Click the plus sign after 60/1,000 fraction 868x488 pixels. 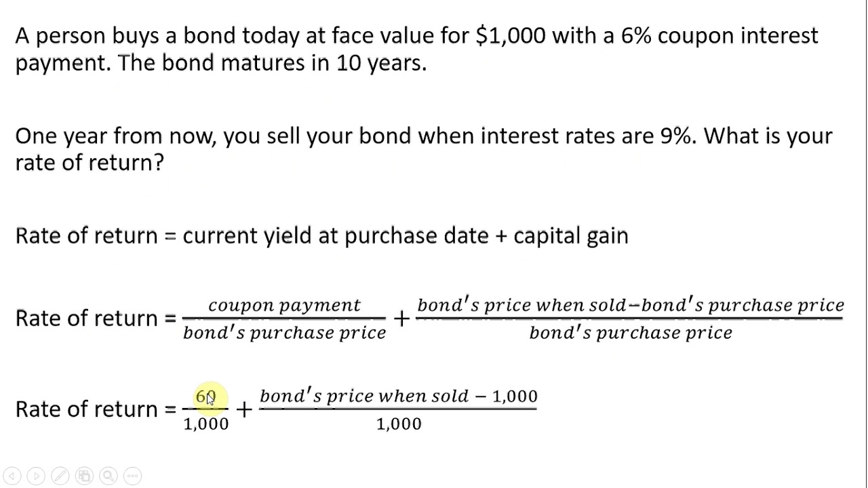(244, 409)
